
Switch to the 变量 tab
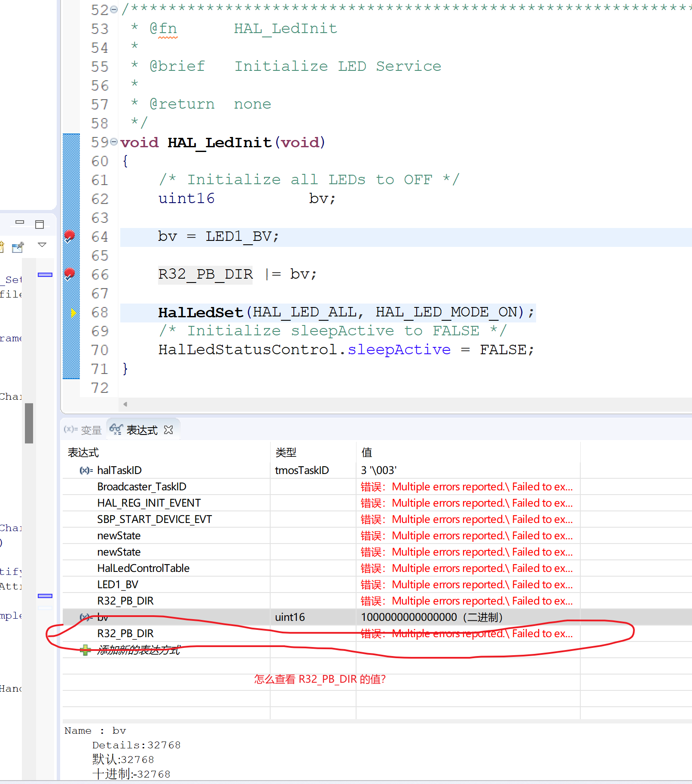(82, 430)
